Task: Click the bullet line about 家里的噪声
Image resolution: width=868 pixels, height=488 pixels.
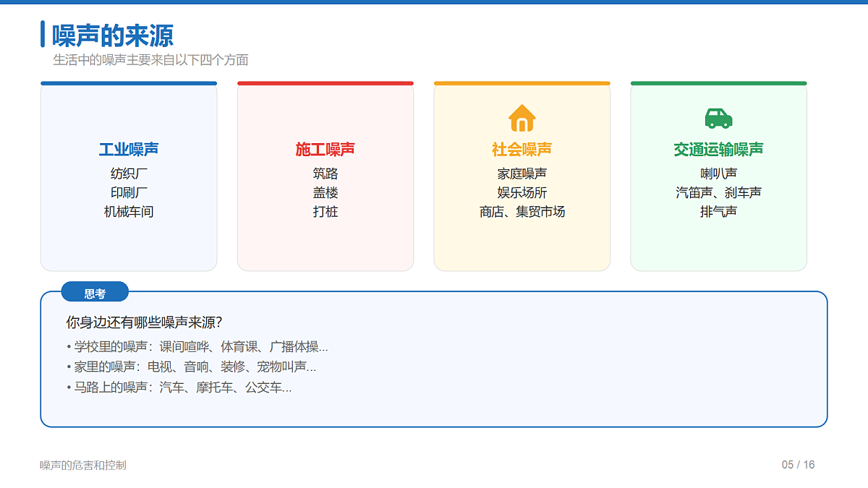Action: 191,367
